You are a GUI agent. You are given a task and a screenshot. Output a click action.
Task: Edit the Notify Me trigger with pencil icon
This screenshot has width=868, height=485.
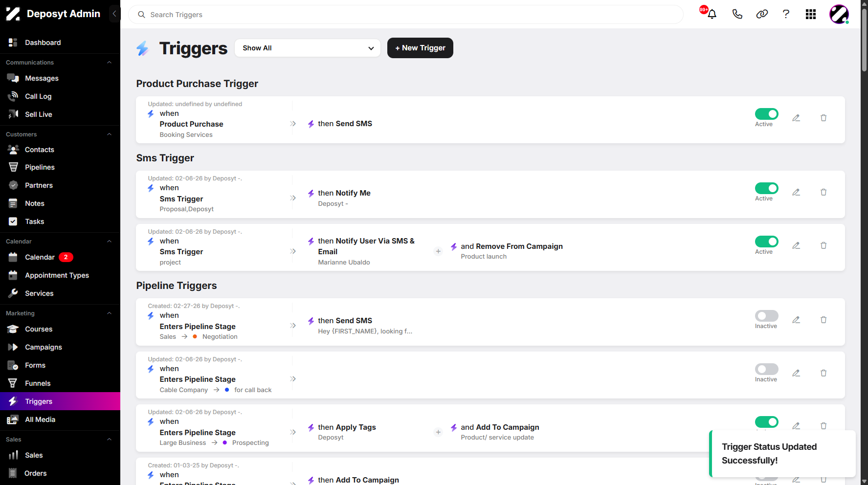[796, 192]
